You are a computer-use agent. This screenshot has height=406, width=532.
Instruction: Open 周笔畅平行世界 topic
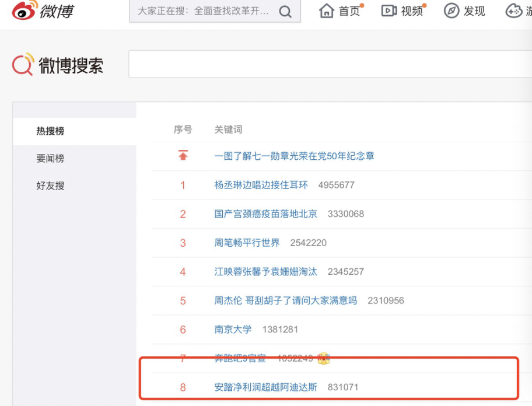(247, 243)
